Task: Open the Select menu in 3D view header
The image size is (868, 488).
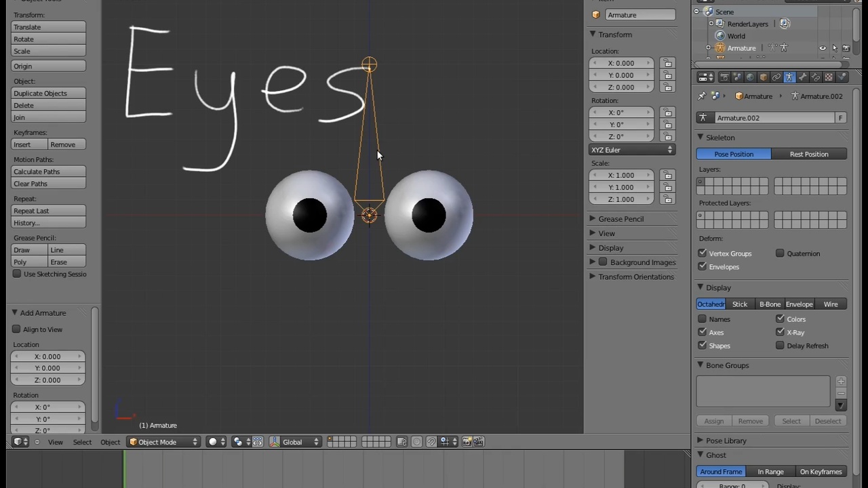Action: 82,442
